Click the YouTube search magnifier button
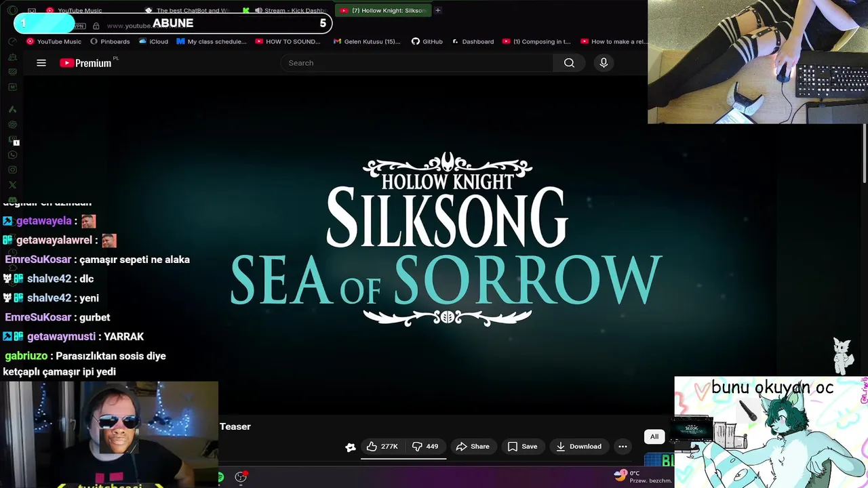 [x=569, y=63]
